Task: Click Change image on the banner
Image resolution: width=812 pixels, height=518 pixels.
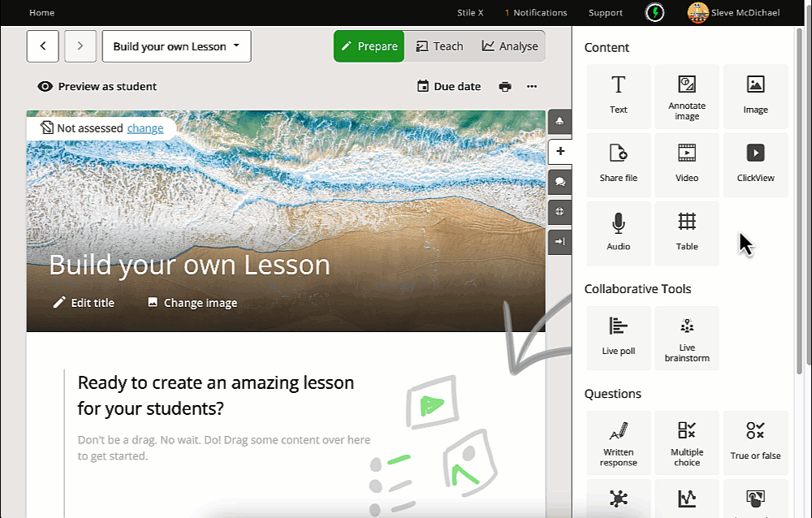Action: [x=192, y=303]
